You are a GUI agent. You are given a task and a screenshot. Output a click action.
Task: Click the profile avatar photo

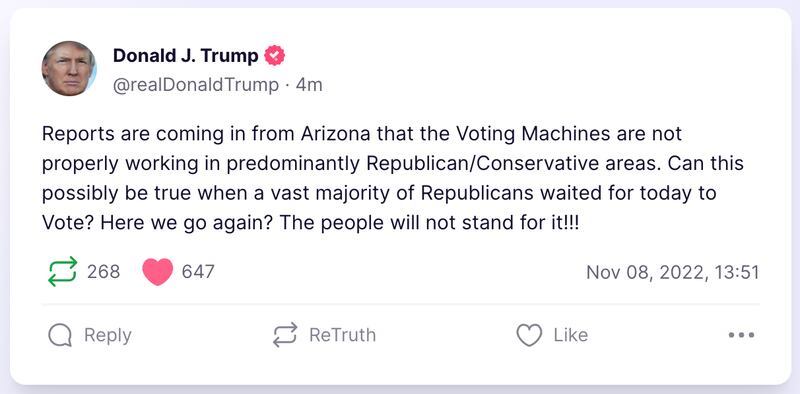click(x=69, y=68)
